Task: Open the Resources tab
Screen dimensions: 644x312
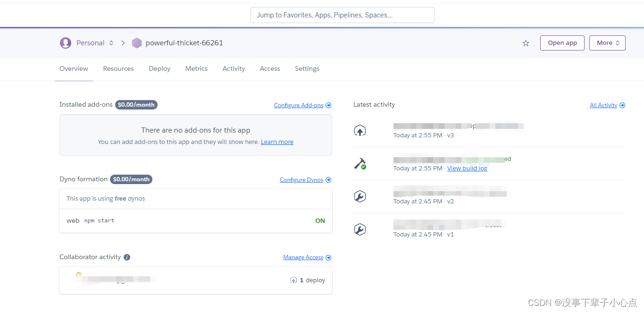Action: coord(118,69)
